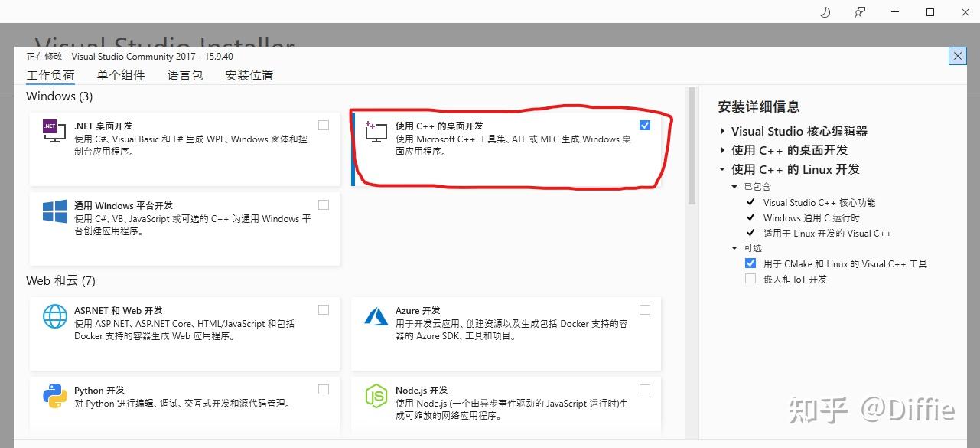980x448 pixels.
Task: Select the .NET 桌面开发 workload title
Action: click(x=103, y=126)
